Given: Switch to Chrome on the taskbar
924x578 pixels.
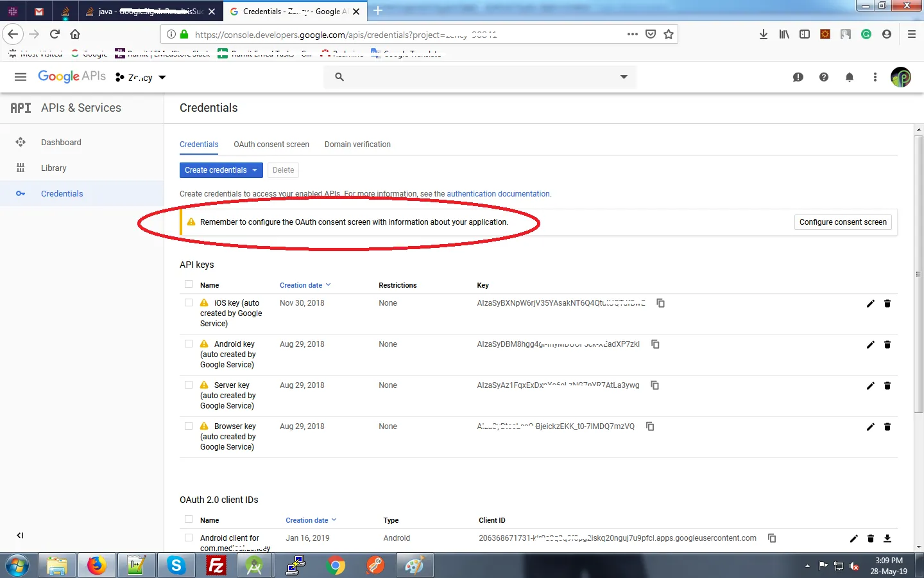Looking at the screenshot, I should 335,566.
